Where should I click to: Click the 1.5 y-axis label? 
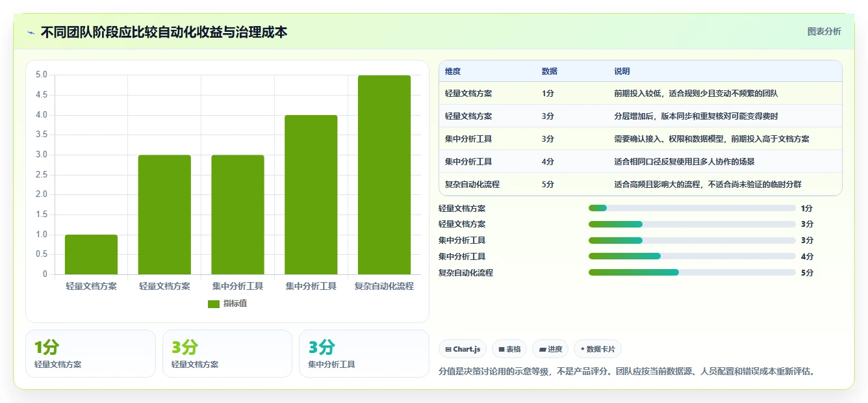(x=42, y=214)
